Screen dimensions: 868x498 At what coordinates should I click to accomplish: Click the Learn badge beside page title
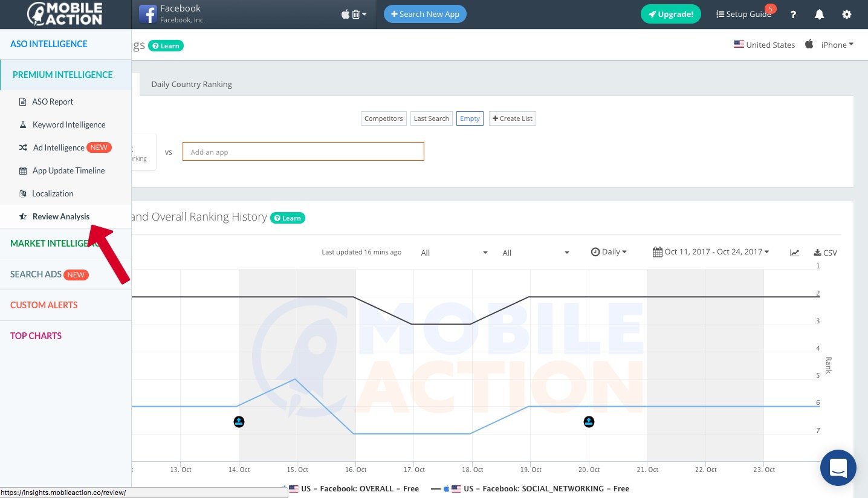(x=166, y=45)
